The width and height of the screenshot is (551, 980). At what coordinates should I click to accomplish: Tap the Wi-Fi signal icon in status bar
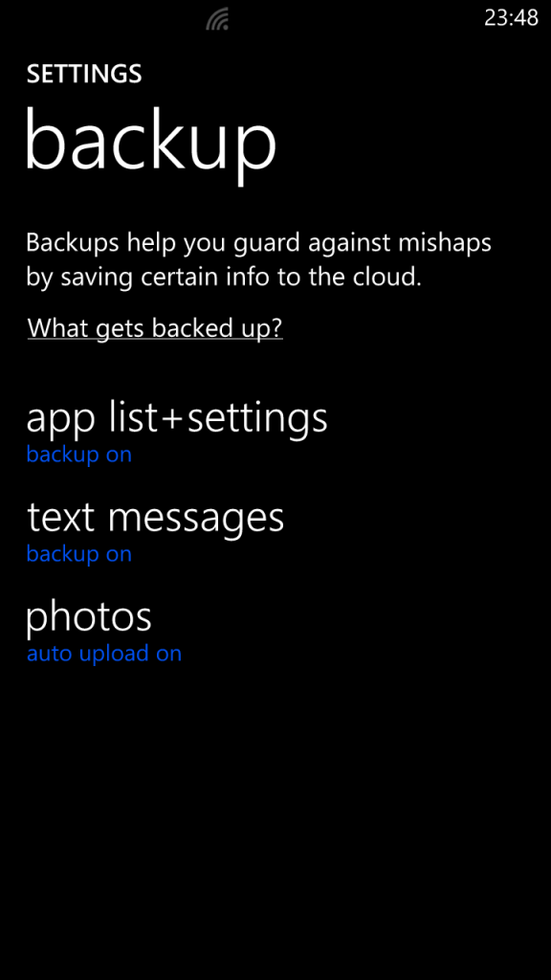pos(218,19)
